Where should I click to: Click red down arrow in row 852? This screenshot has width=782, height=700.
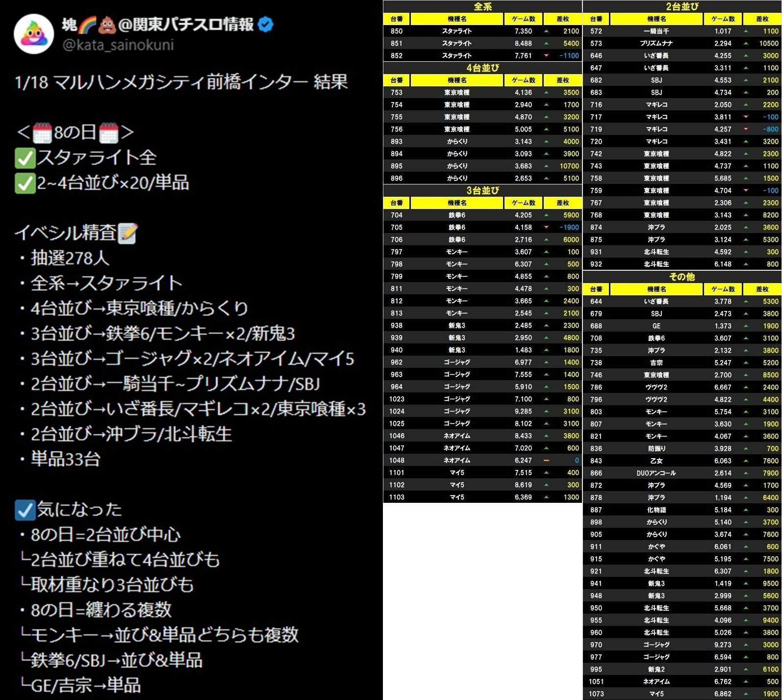coord(546,55)
